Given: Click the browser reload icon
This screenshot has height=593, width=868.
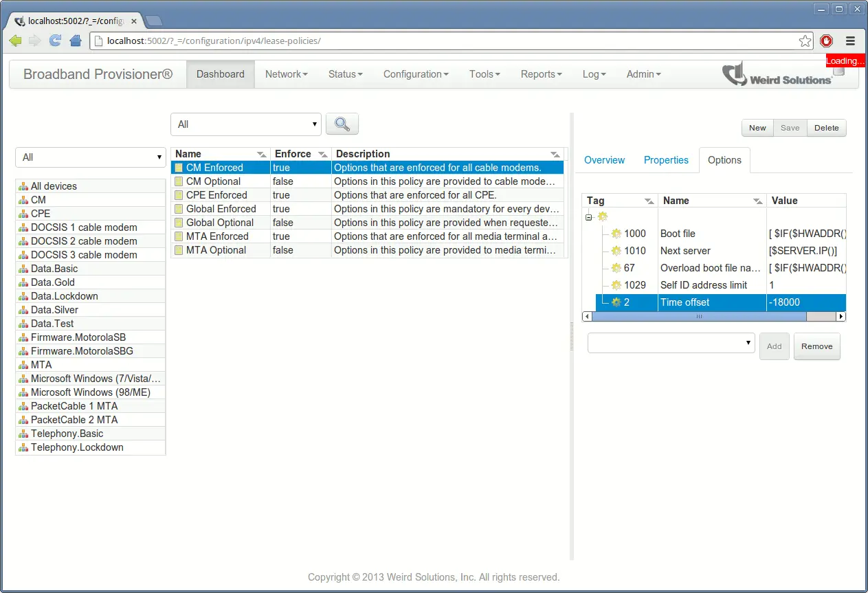Looking at the screenshot, I should [x=54, y=41].
